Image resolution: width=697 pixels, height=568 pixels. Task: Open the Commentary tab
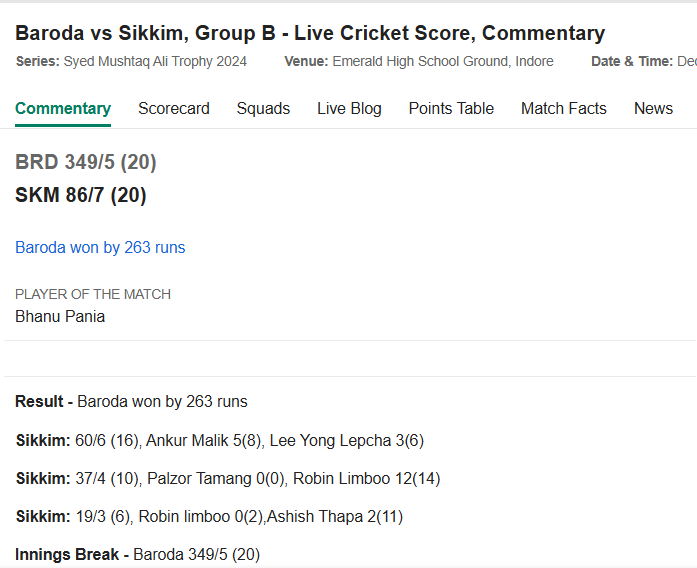(x=63, y=108)
